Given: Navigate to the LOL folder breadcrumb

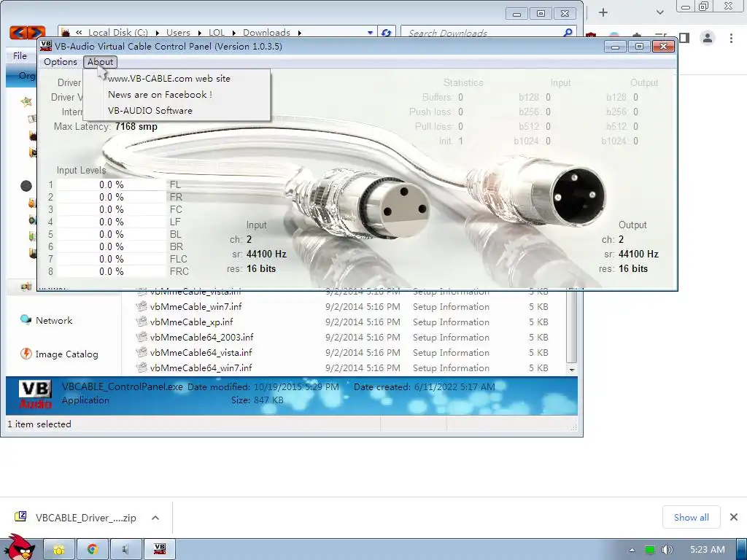Looking at the screenshot, I should (216, 32).
